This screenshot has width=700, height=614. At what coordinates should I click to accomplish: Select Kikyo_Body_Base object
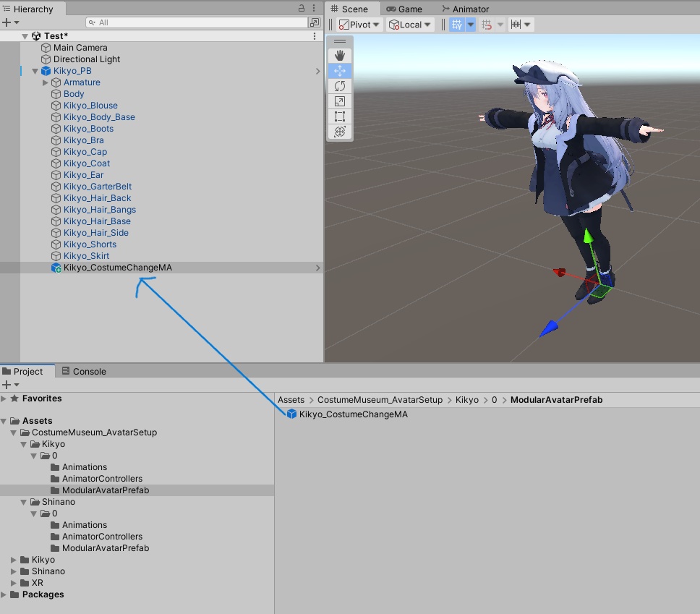click(99, 117)
